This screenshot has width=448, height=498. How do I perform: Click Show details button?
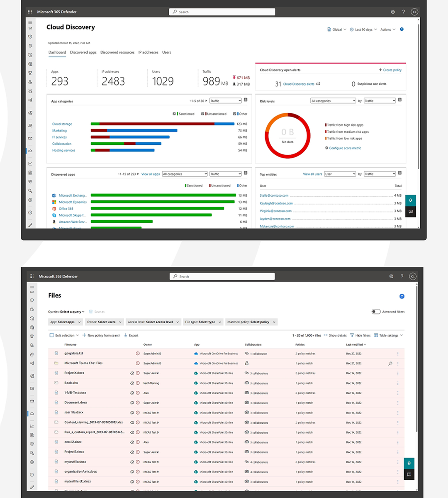tap(335, 335)
